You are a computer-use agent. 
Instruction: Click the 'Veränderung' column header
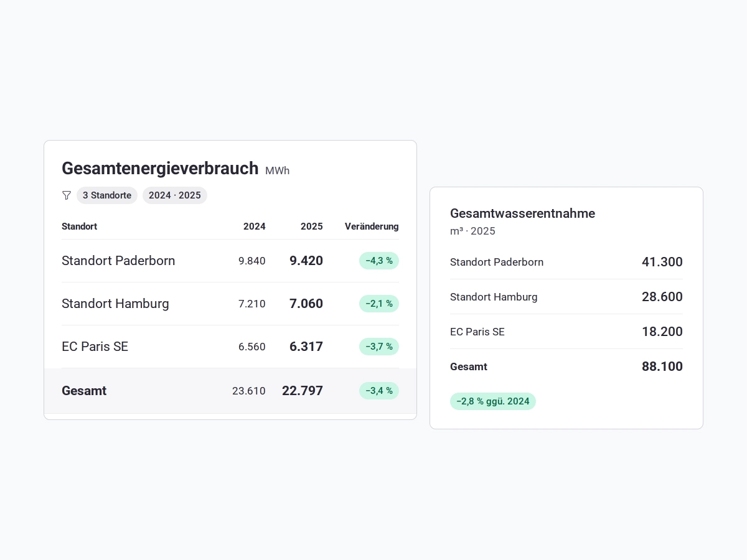(x=372, y=226)
